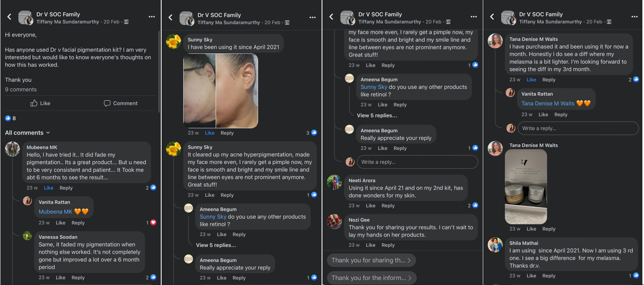Screen dimensions: 644x285
Task: Expand the All comments sort dropdown
Action: (x=27, y=133)
